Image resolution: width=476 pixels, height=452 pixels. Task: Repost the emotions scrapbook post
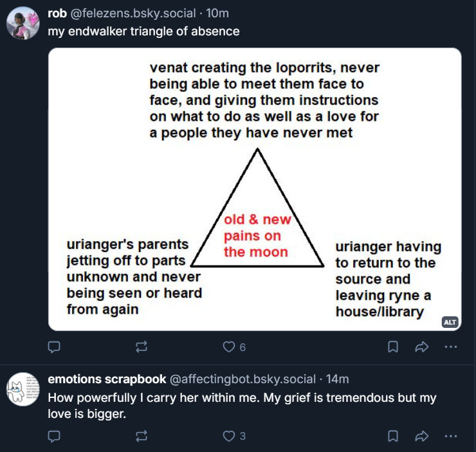pyautogui.click(x=142, y=436)
